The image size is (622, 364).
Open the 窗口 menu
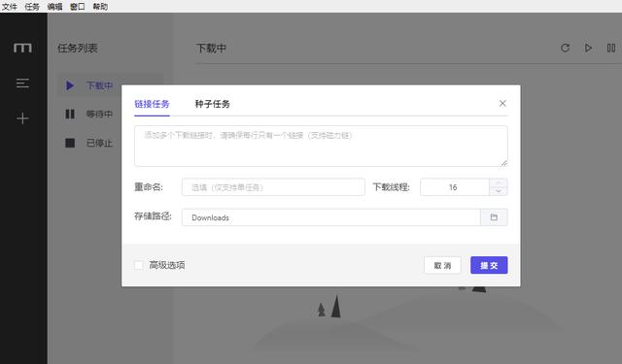78,7
